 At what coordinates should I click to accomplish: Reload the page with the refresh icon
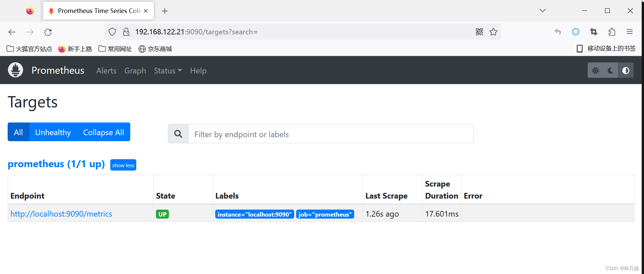point(48,32)
